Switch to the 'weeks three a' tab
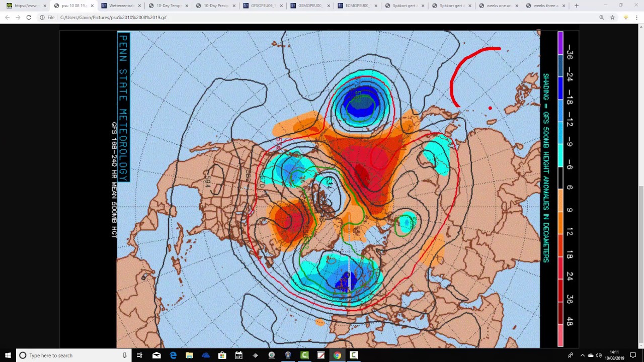 tap(546, 6)
